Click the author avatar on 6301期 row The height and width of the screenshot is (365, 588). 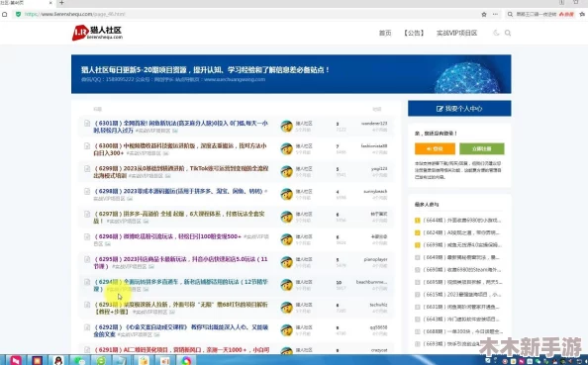click(286, 127)
